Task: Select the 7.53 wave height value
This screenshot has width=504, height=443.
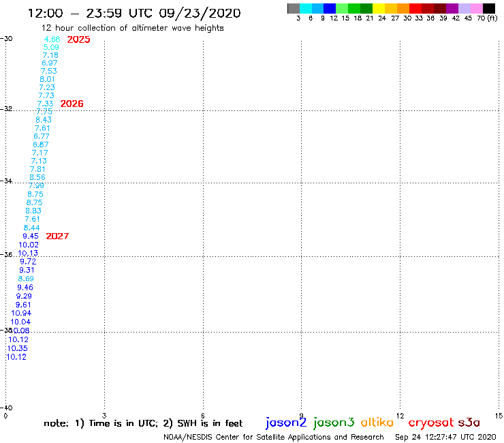Action: point(48,71)
